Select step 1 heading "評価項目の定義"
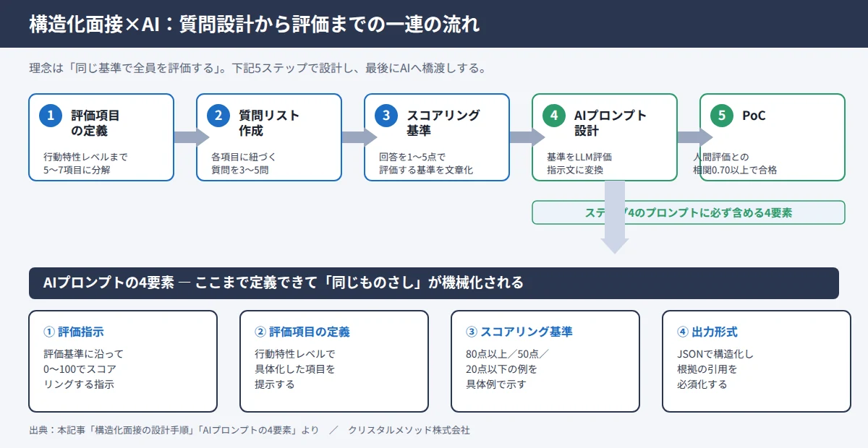 pyautogui.click(x=95, y=123)
